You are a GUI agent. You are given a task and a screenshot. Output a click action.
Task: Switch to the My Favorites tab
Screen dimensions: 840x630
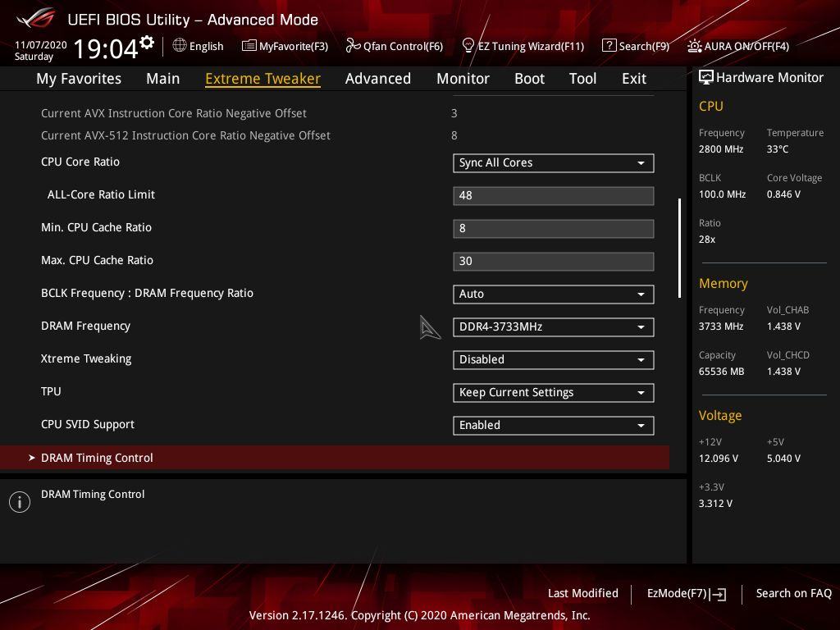tap(79, 78)
